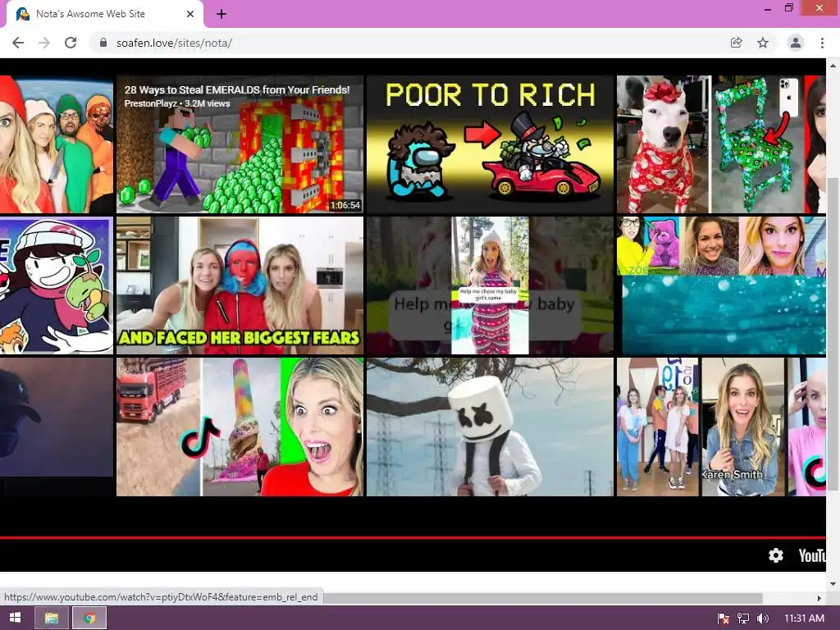
Task: Open the Chrome profile avatar
Action: click(x=796, y=43)
